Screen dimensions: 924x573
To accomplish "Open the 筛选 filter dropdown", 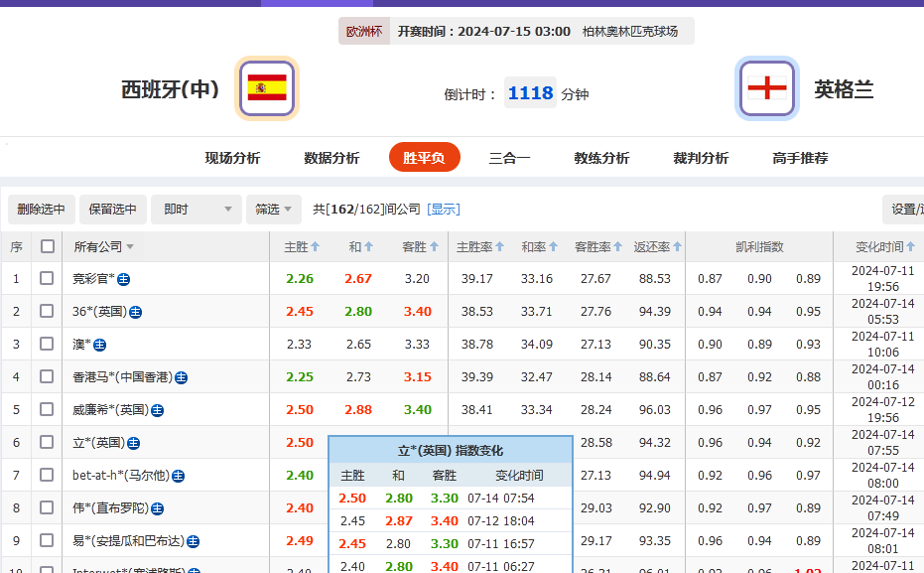I will click(x=273, y=210).
